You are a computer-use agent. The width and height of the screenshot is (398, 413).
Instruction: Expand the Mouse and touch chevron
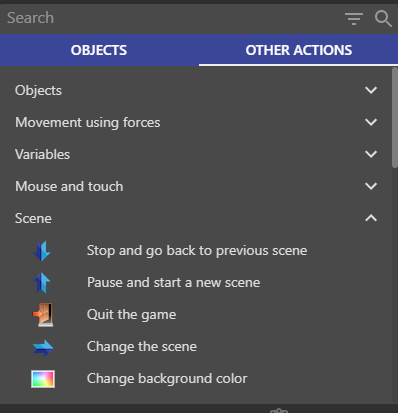[371, 186]
